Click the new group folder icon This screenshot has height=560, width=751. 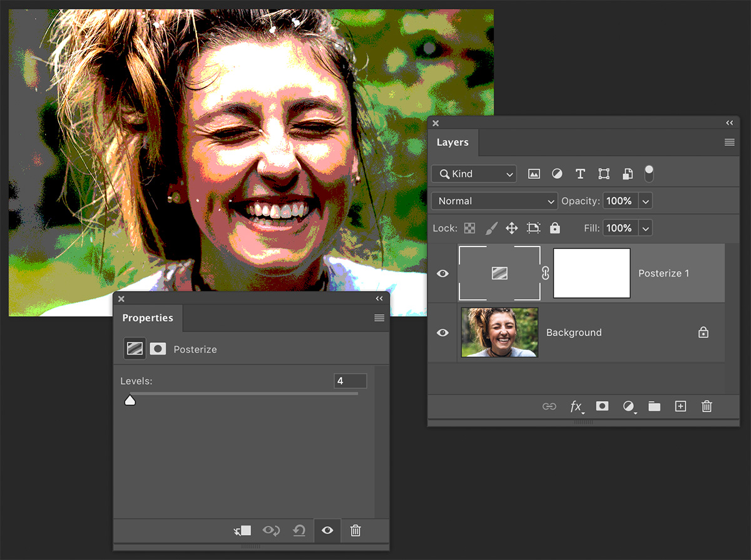point(654,406)
